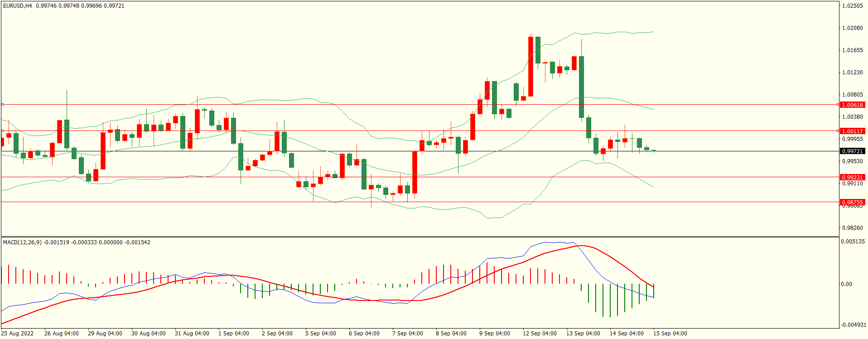868x339 pixels.
Task: Click left handle of the 1.00618 horizontal line
Action: coord(2,105)
